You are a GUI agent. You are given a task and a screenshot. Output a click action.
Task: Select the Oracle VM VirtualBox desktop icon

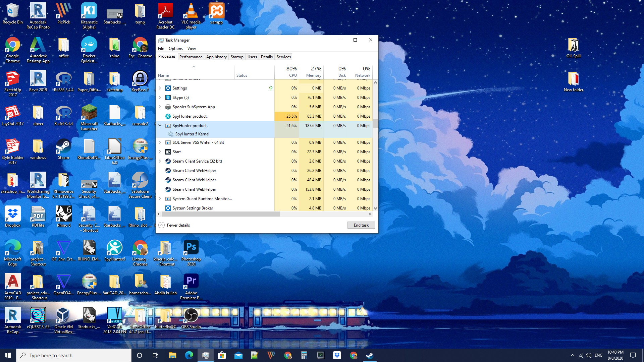pyautogui.click(x=63, y=320)
